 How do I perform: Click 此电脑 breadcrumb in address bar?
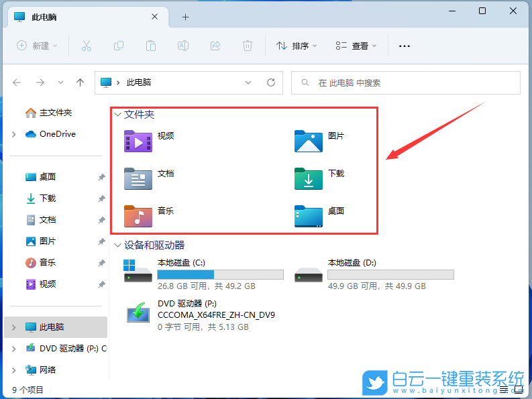(139, 82)
